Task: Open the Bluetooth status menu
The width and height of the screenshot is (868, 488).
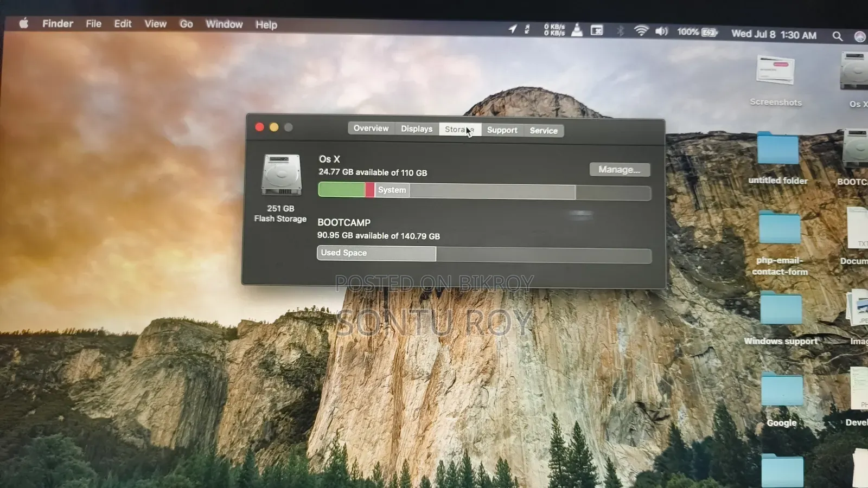Action: click(621, 31)
